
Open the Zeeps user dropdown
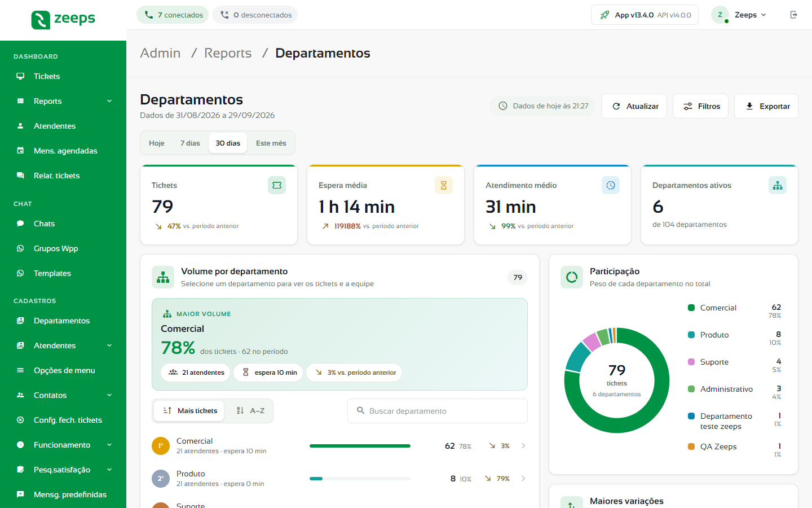point(740,15)
